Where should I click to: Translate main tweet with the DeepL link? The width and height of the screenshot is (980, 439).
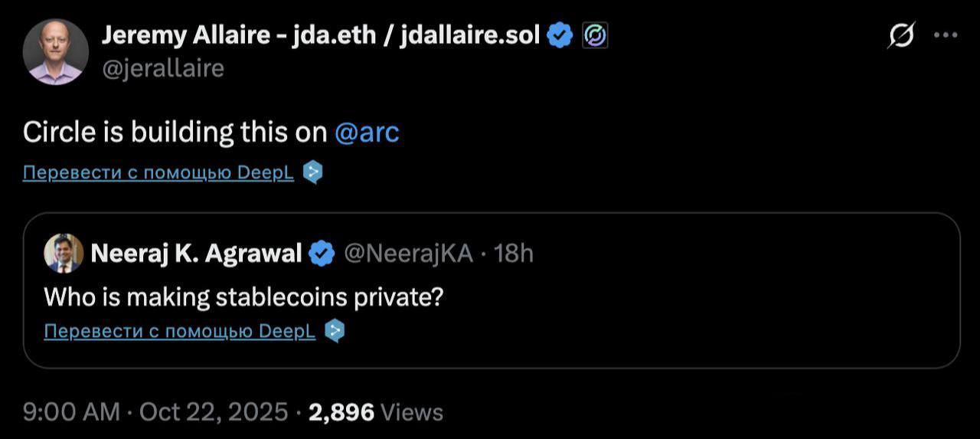point(158,172)
